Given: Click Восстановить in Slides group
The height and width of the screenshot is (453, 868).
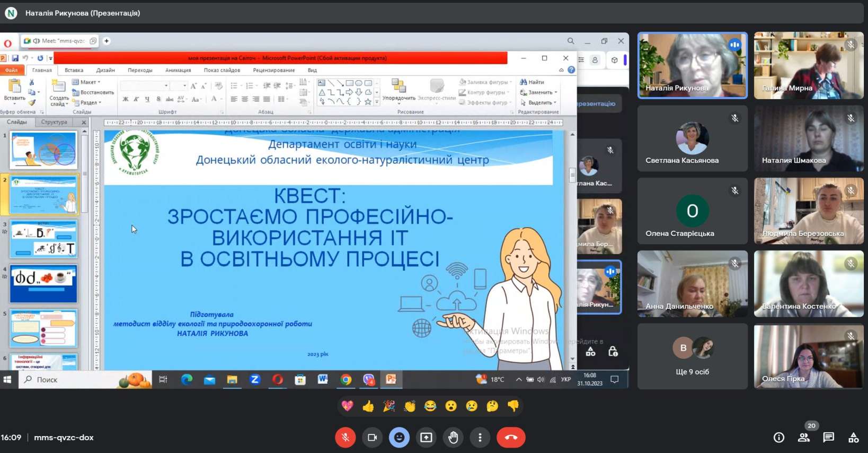Looking at the screenshot, I should coord(93,92).
